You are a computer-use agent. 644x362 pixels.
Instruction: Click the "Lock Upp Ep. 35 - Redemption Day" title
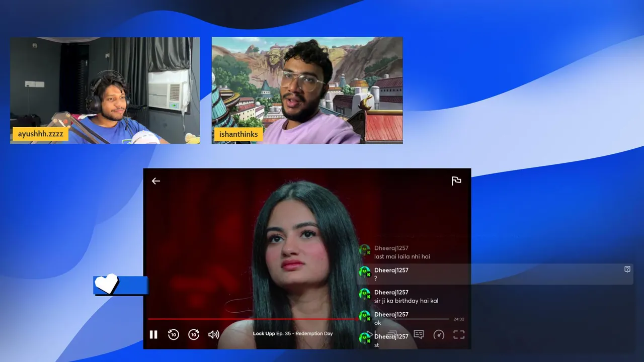pos(293,334)
